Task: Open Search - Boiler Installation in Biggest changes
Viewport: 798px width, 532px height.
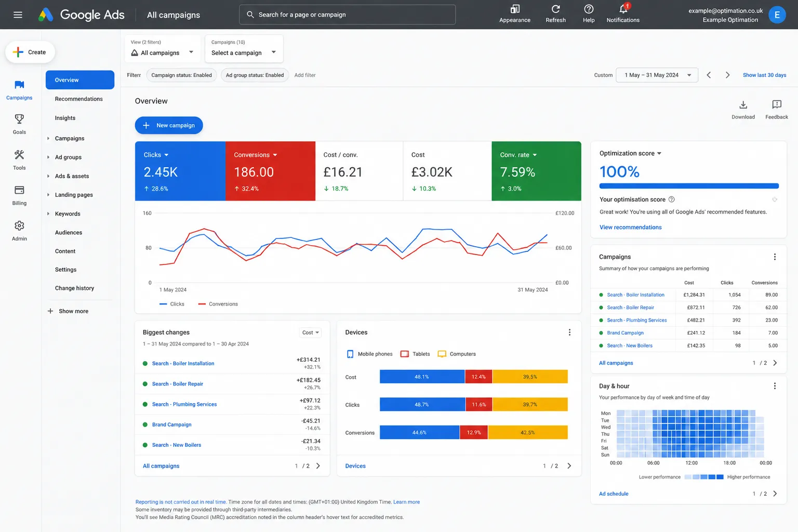Action: coord(183,363)
